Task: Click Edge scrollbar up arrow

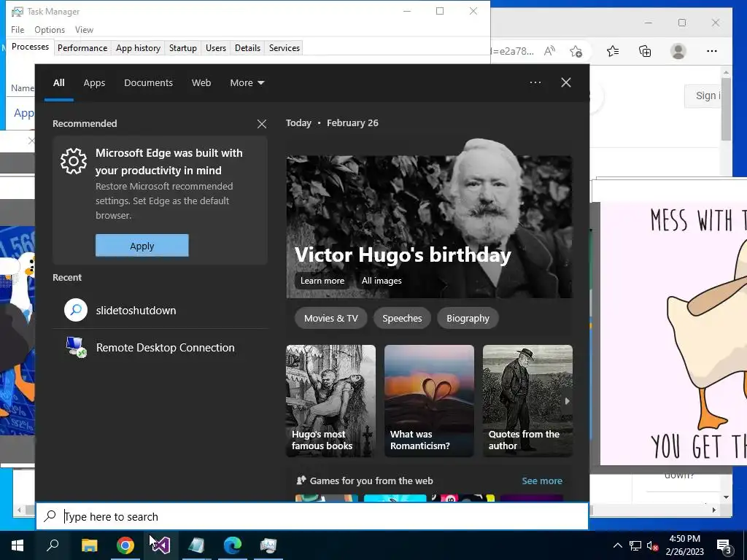Action: tap(726, 73)
